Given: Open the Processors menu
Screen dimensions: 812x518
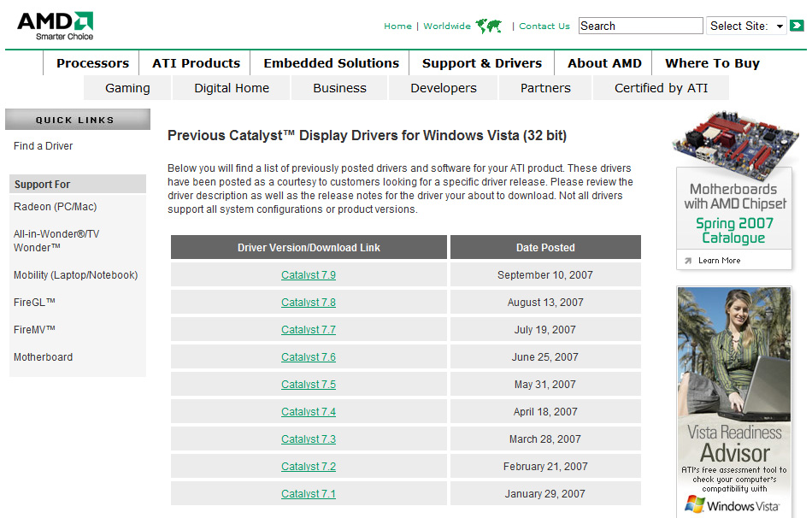Looking at the screenshot, I should 92,63.
